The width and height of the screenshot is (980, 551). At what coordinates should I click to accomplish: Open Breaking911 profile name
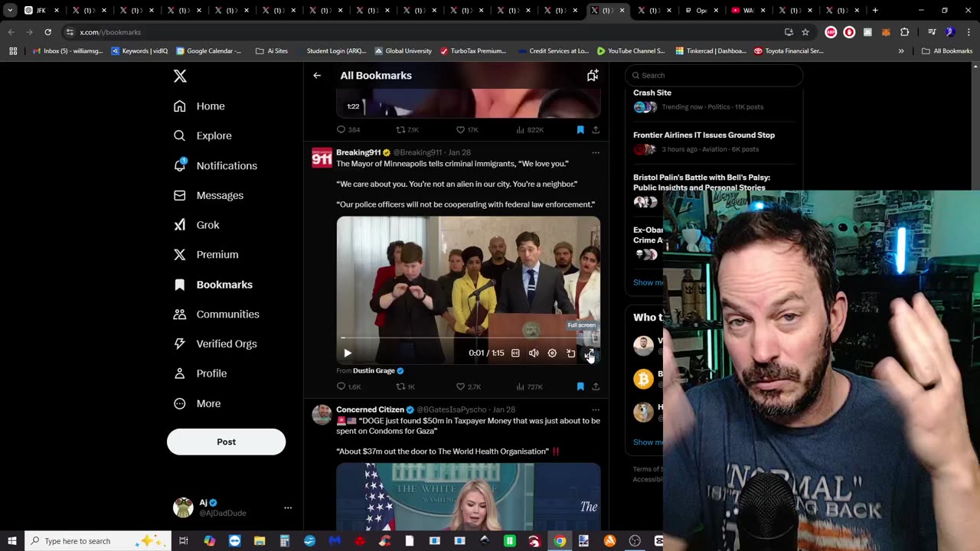point(358,152)
